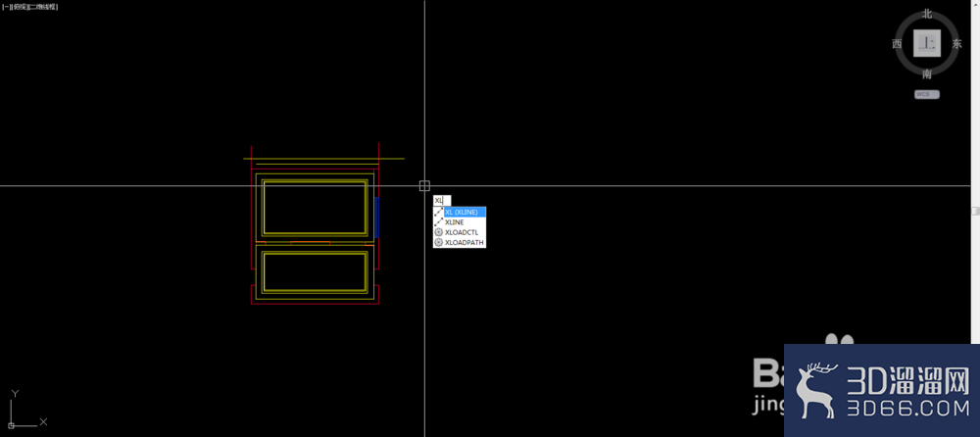
Task: Pick the XLOADCTL system variable entry
Action: tap(460, 232)
